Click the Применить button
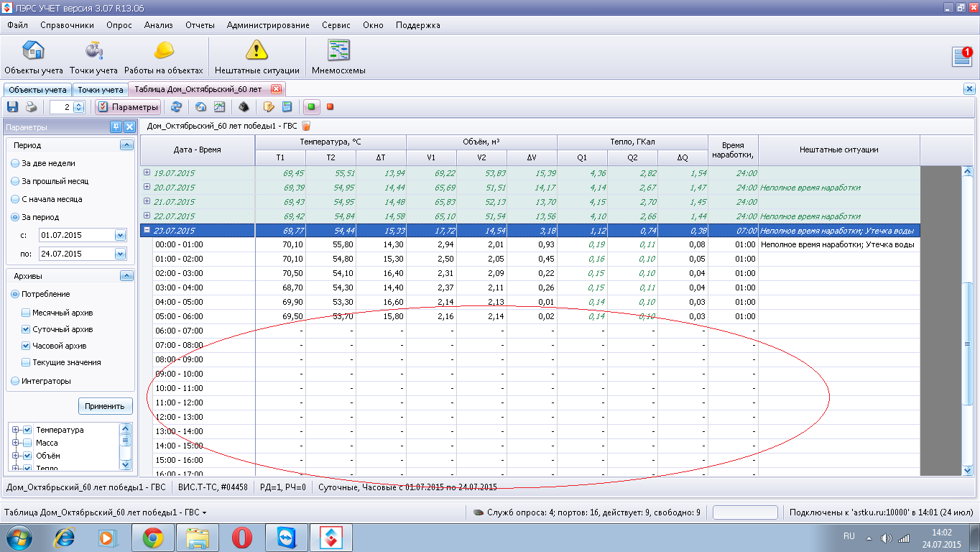Screen dimensions: 980x552 [106, 406]
